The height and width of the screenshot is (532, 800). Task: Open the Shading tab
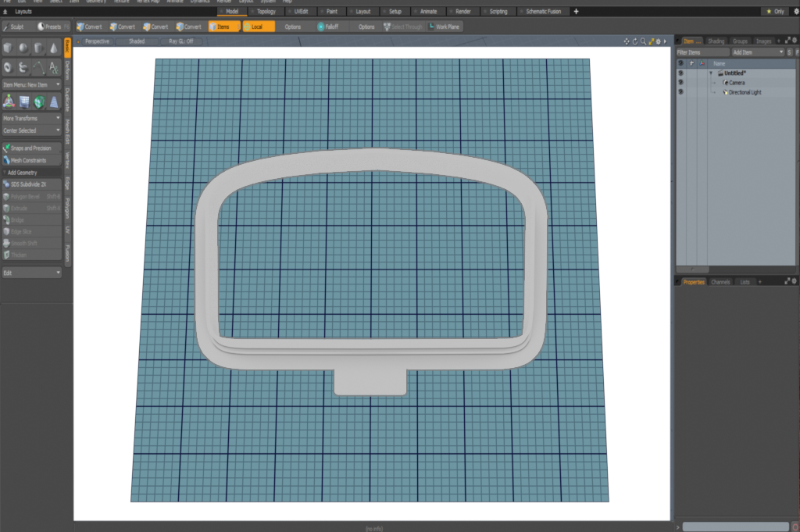pyautogui.click(x=716, y=41)
